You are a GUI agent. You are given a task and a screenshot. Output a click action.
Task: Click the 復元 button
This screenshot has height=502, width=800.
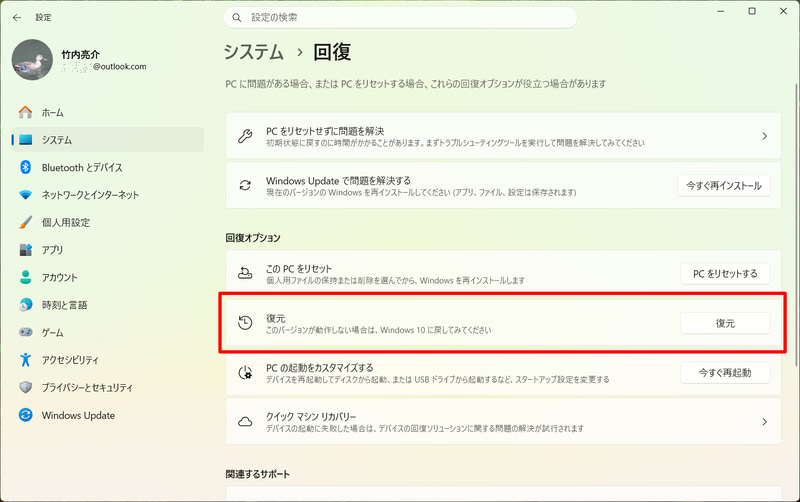[725, 323]
